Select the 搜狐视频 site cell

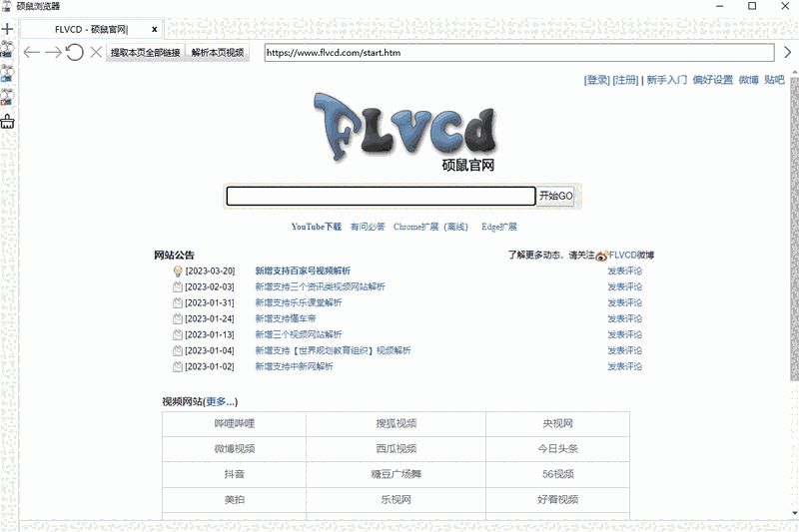396,423
